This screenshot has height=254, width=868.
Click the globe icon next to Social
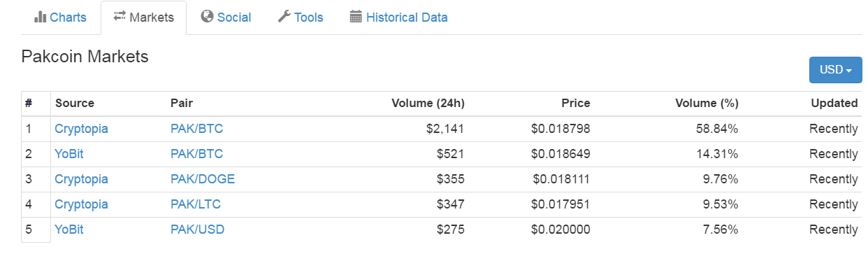[207, 17]
